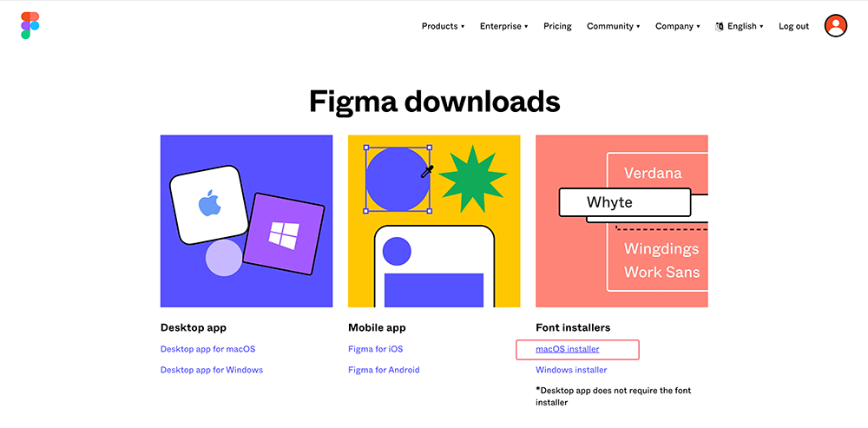
Task: Click the Font installers thumbnail image
Action: pos(621,221)
